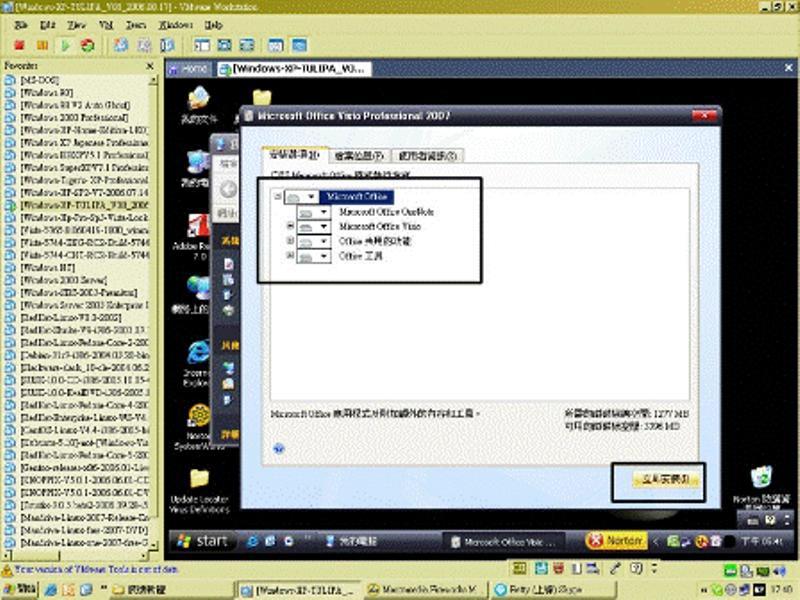Open the Update Locator Virus Definitions folder
The height and width of the screenshot is (600, 800).
(199, 491)
